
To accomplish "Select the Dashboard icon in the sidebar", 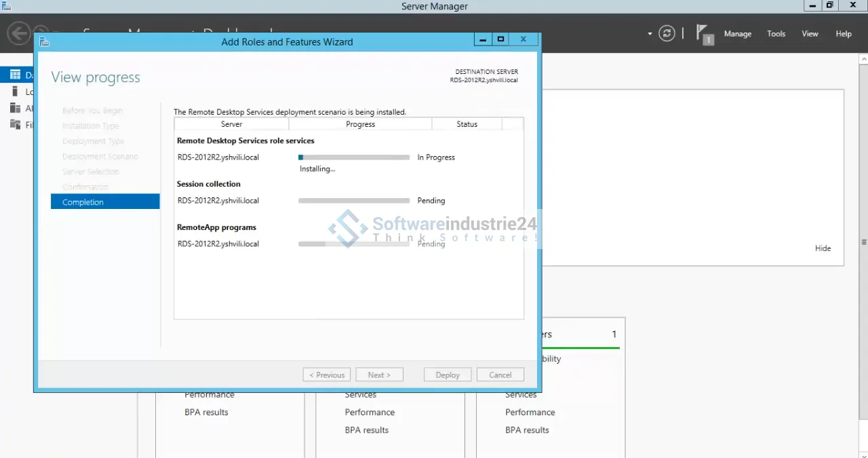I will click(14, 75).
